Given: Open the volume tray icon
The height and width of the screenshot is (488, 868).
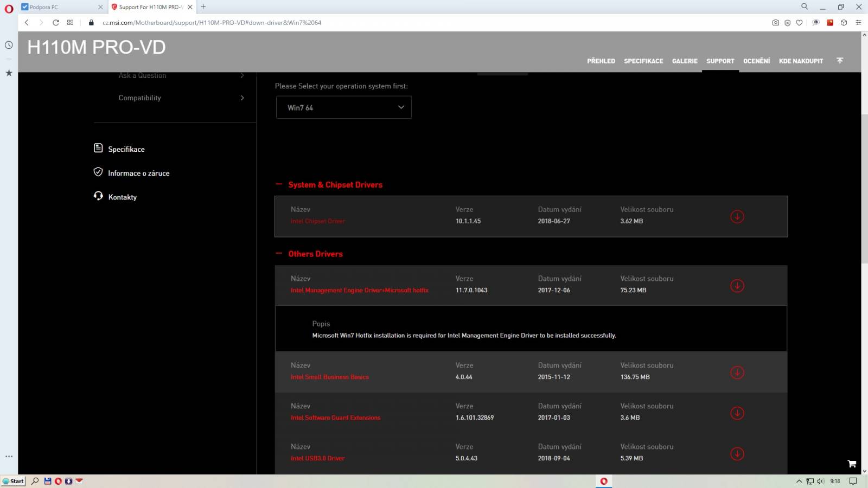Looking at the screenshot, I should pos(820,481).
